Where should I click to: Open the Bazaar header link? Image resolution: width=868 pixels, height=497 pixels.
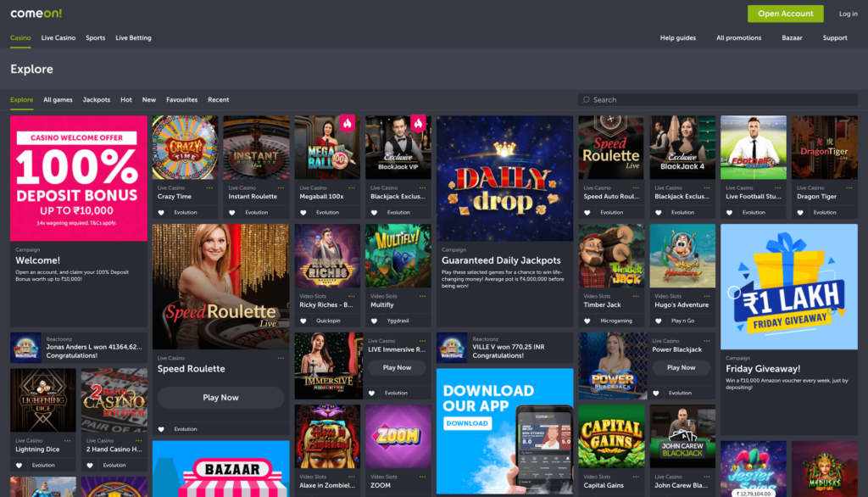pyautogui.click(x=792, y=37)
